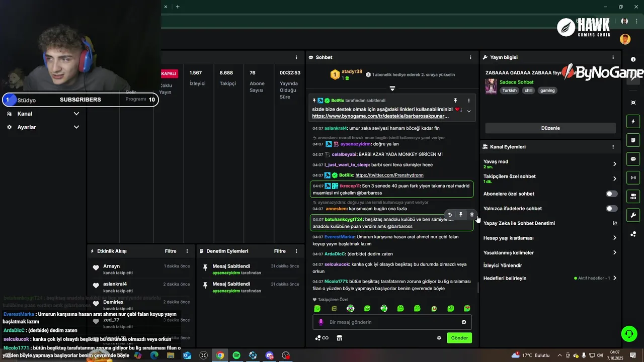Screen dimensions: 644x362
Task: Open pinned message three-dot options
Action: [x=469, y=101]
